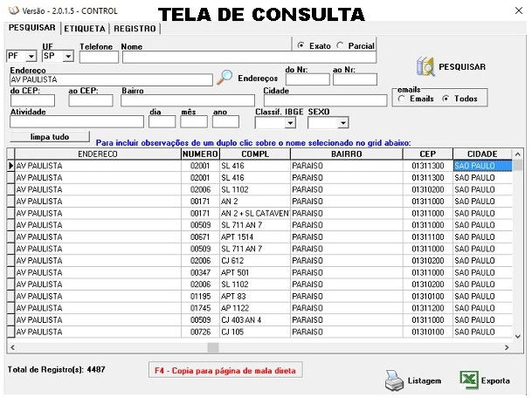Click the dia input field
The image size is (532, 404).
click(x=162, y=121)
